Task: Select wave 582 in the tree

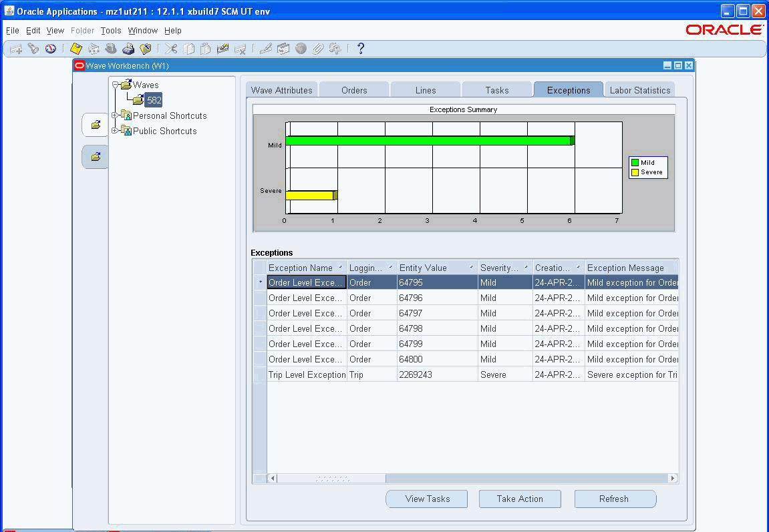Action: pyautogui.click(x=154, y=100)
